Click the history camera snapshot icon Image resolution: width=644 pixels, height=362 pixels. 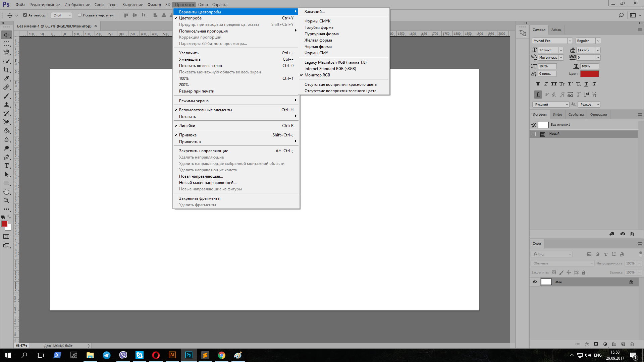[x=623, y=234]
